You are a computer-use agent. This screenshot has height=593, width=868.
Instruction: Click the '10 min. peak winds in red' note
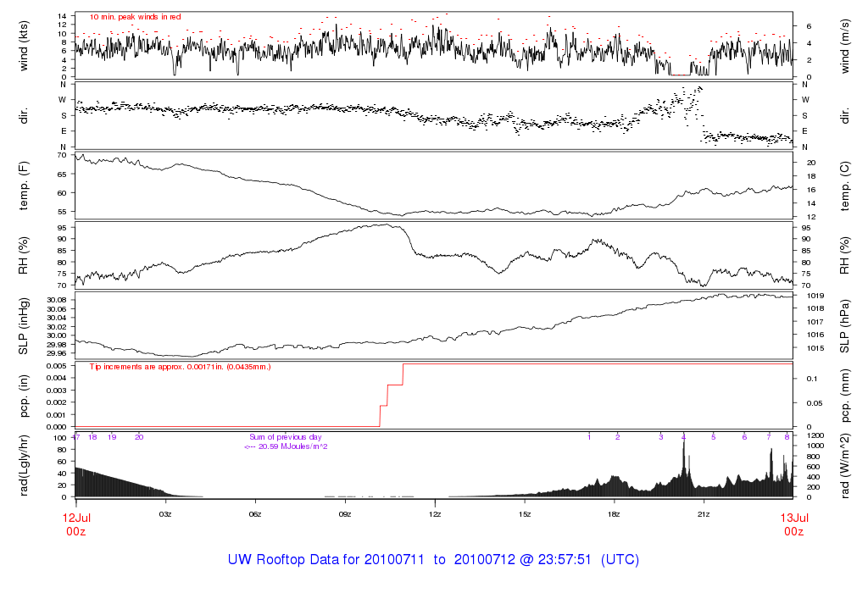click(136, 17)
